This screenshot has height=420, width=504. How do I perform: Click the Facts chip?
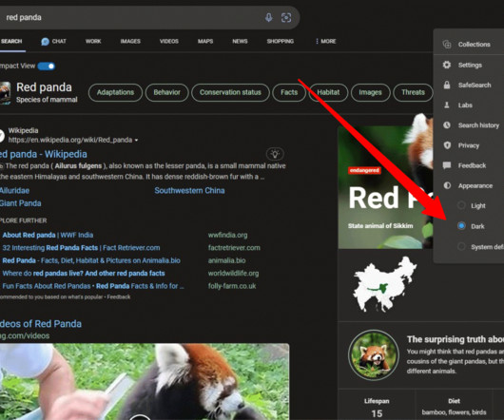point(289,92)
